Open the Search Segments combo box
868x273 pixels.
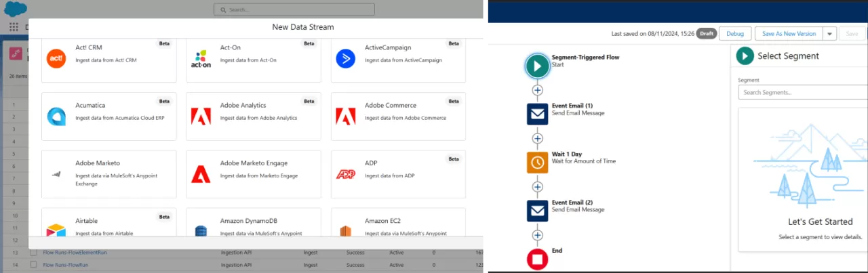pos(803,92)
